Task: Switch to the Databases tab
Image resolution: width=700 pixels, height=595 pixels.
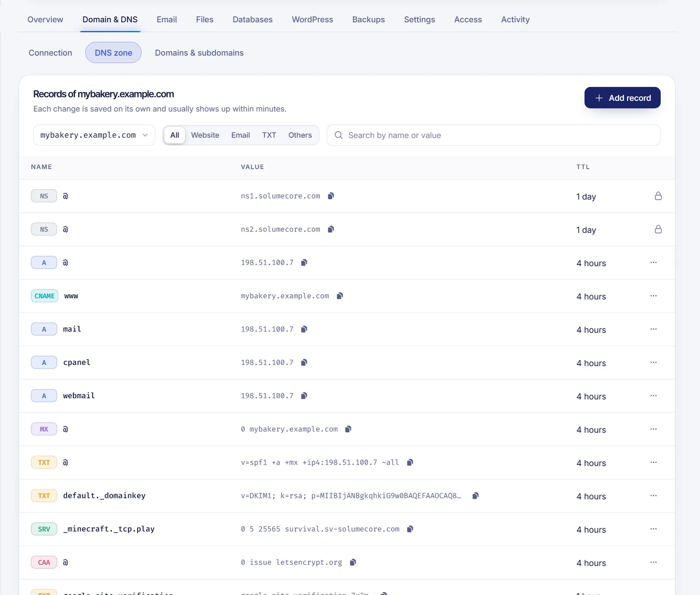Action: 252,20
